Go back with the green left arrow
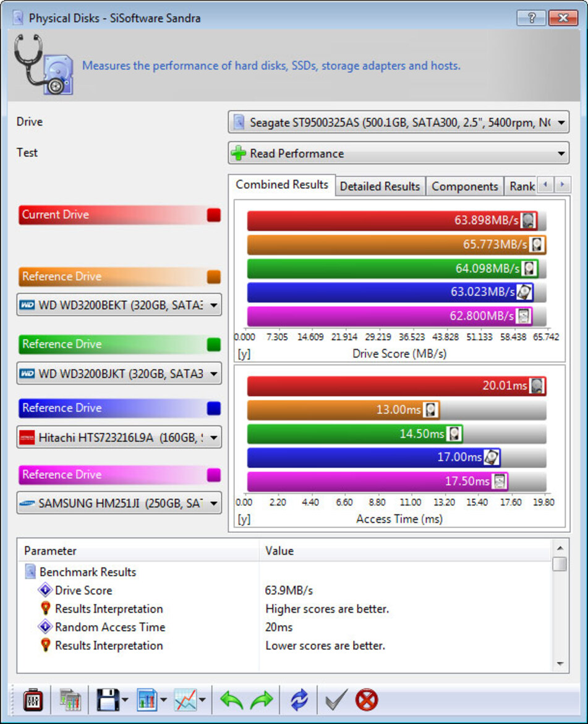This screenshot has width=588, height=724. [231, 700]
